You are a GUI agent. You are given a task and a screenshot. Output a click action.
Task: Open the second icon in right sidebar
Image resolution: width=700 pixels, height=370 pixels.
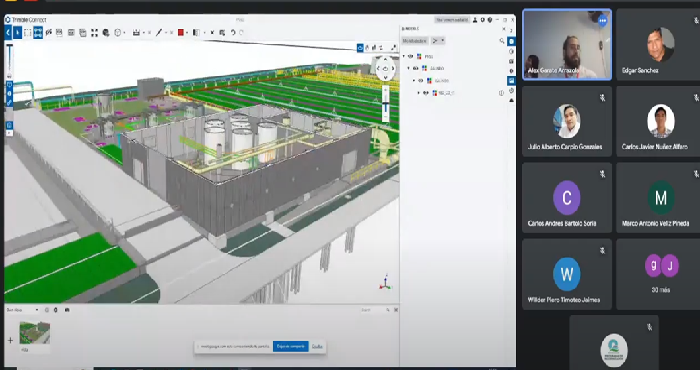point(511,51)
